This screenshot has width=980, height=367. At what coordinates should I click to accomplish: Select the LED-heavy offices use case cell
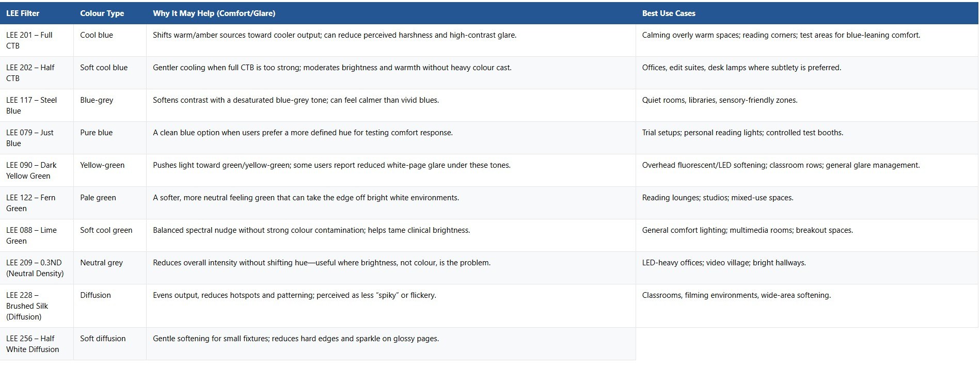pyautogui.click(x=724, y=263)
